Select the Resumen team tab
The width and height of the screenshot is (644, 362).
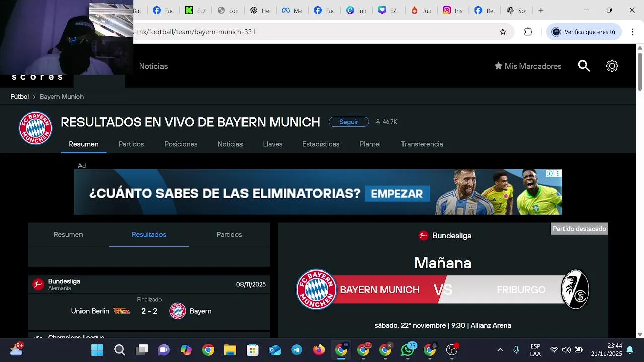pos(84,144)
